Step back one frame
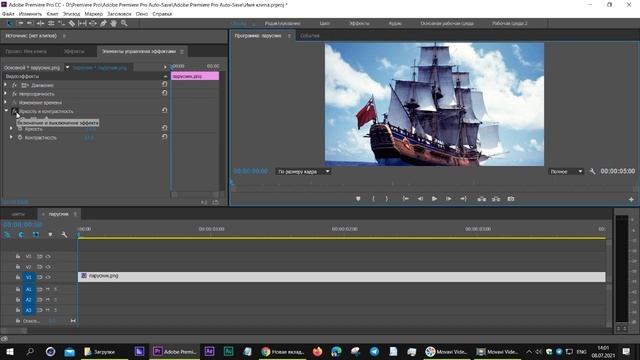The width and height of the screenshot is (640, 360). click(420, 199)
